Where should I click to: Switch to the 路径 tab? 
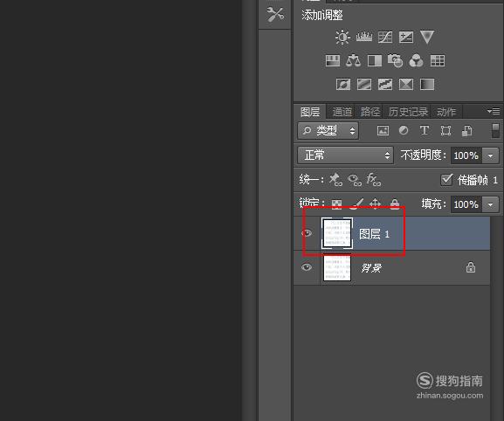point(370,112)
